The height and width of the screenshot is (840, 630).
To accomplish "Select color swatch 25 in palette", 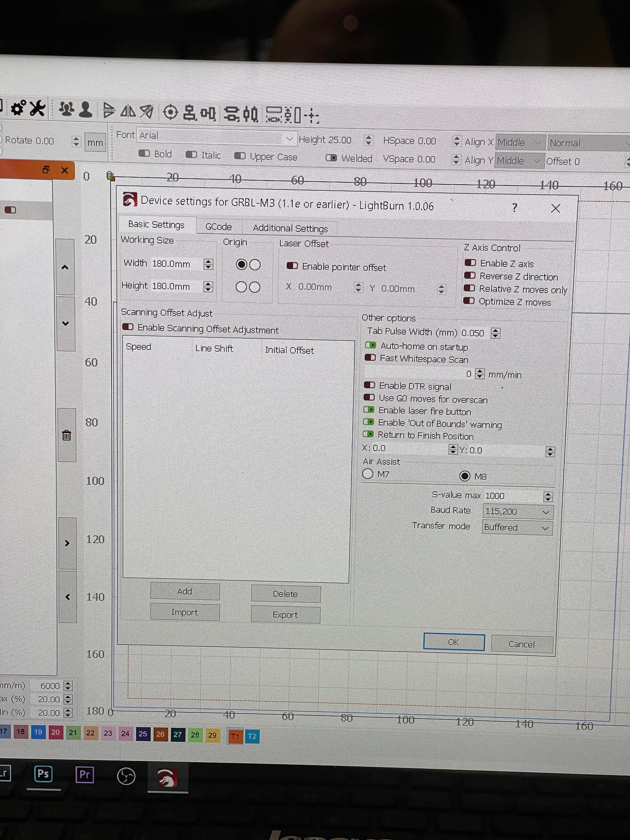I will tap(143, 734).
